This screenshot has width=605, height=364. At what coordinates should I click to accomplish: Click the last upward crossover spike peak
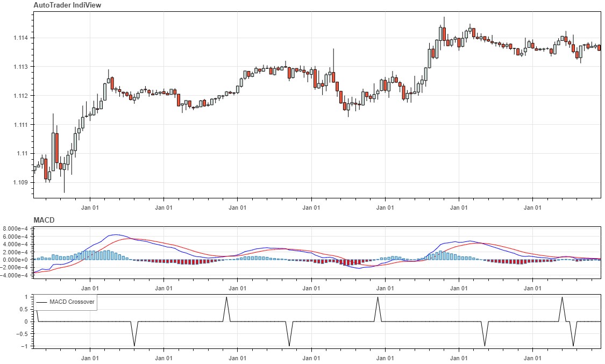(x=562, y=297)
